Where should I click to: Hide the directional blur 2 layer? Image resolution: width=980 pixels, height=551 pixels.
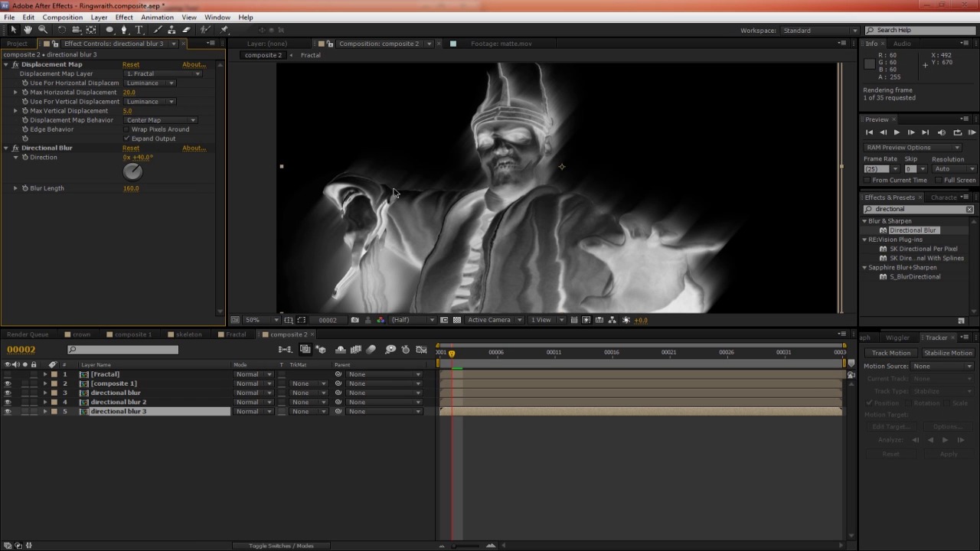pyautogui.click(x=8, y=403)
